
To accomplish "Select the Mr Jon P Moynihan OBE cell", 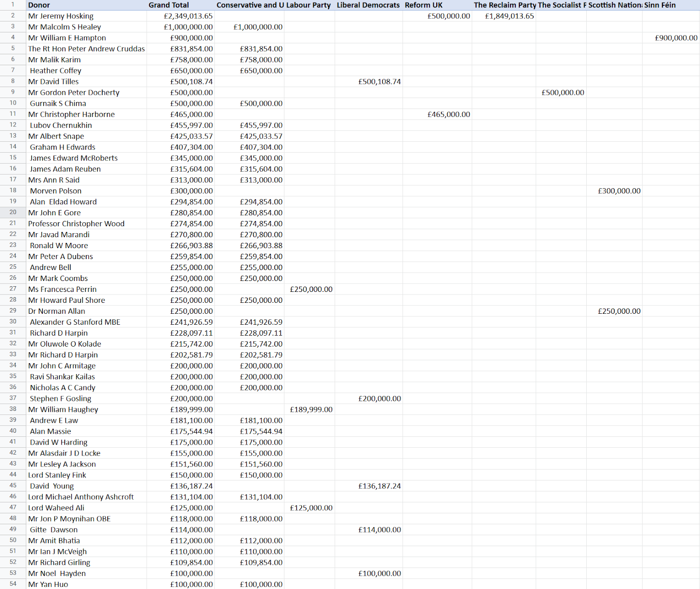I will 86,519.
